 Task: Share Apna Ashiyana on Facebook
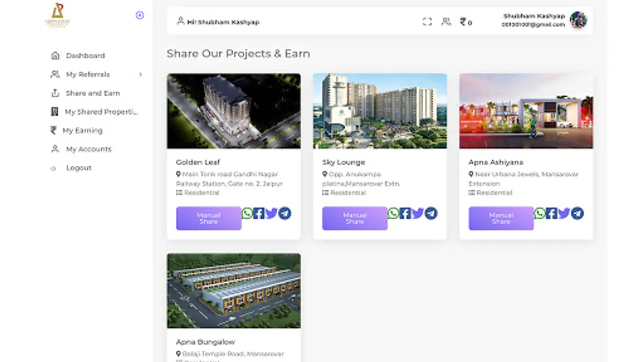coord(551,213)
